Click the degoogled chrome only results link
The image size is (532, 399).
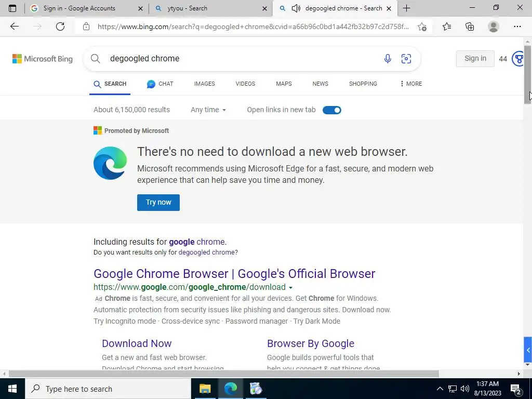[x=208, y=252]
